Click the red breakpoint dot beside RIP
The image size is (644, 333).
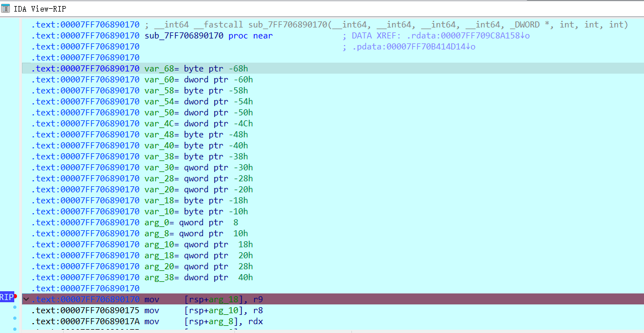[x=15, y=297]
